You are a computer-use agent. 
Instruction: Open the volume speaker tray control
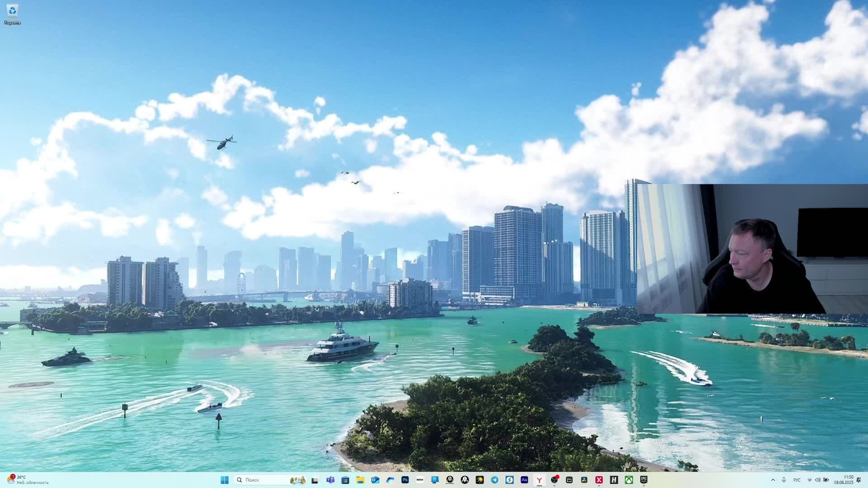(x=817, y=480)
